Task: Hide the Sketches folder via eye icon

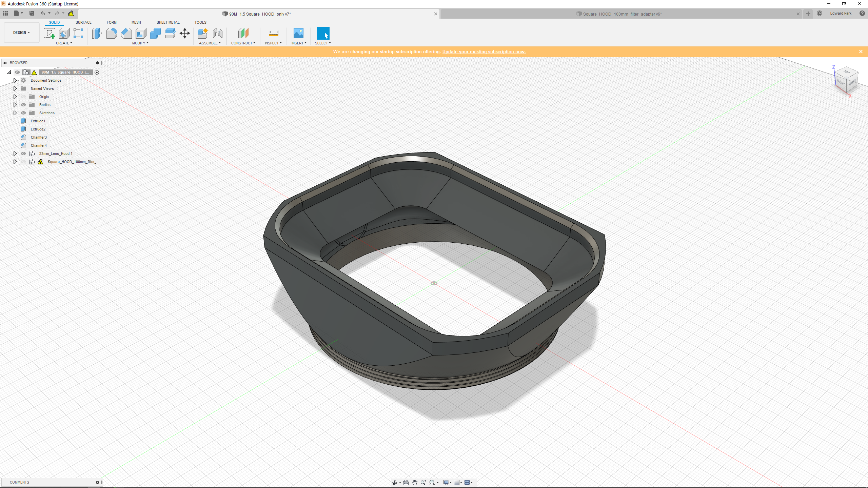Action: pos(23,113)
